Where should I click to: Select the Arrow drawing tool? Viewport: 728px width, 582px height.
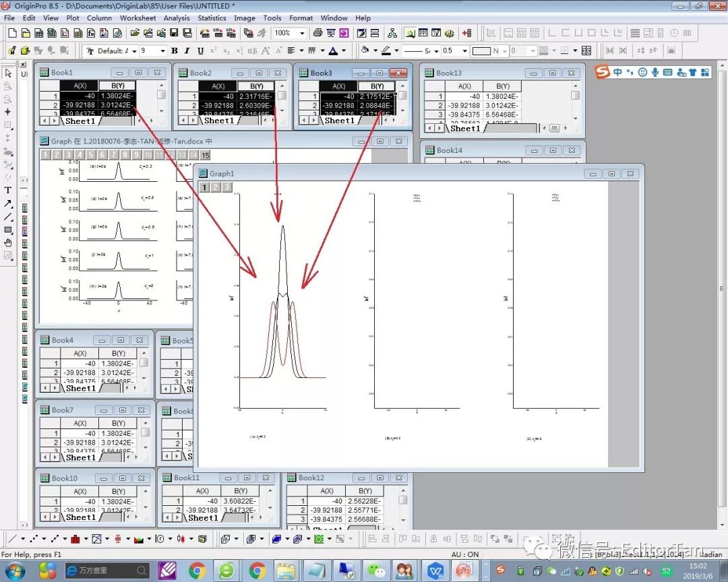(8, 203)
